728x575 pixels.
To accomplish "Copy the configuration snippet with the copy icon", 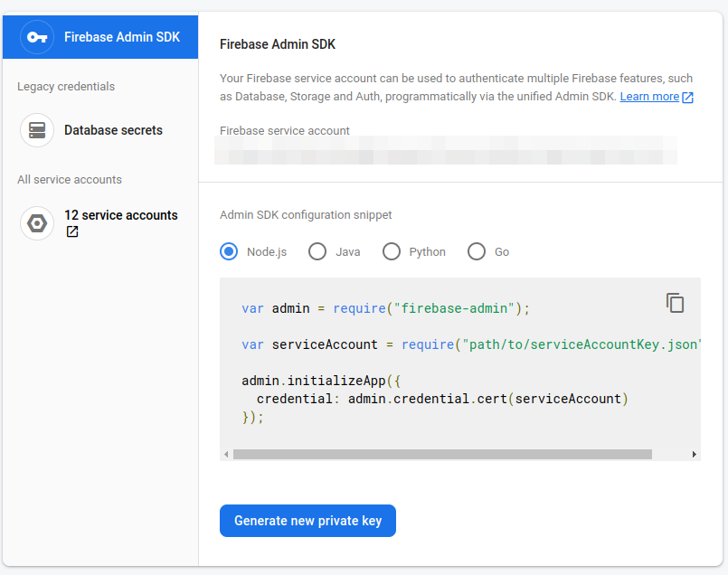I will click(x=676, y=303).
